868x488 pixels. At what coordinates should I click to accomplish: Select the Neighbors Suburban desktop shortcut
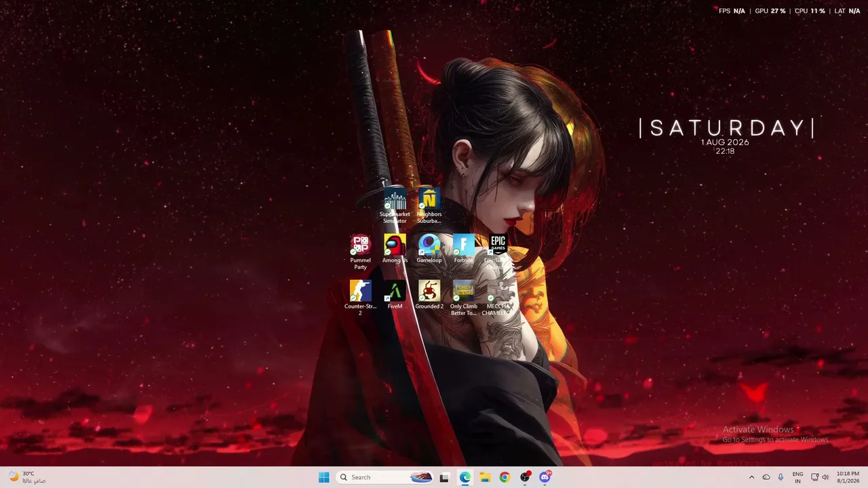pyautogui.click(x=429, y=206)
